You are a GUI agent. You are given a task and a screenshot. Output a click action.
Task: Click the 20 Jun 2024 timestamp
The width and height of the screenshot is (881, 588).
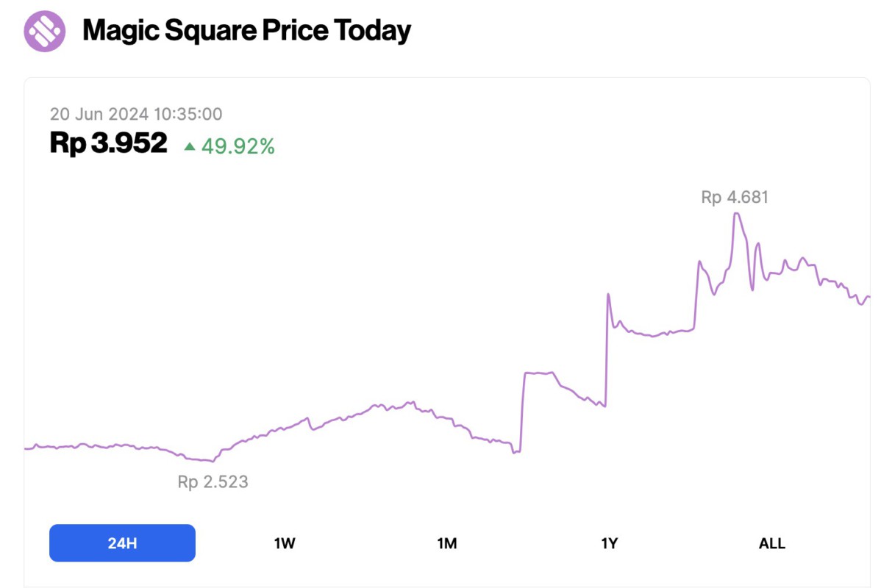[x=136, y=114]
